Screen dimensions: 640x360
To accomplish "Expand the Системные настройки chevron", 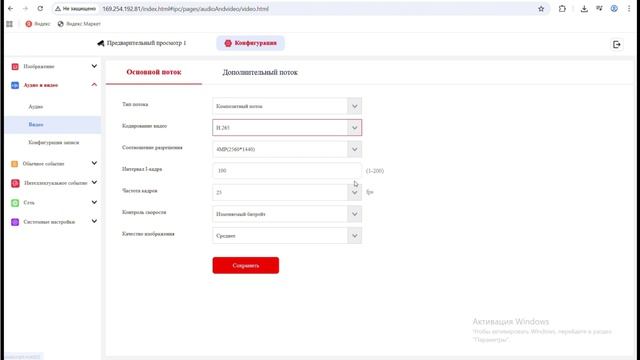I will click(94, 221).
